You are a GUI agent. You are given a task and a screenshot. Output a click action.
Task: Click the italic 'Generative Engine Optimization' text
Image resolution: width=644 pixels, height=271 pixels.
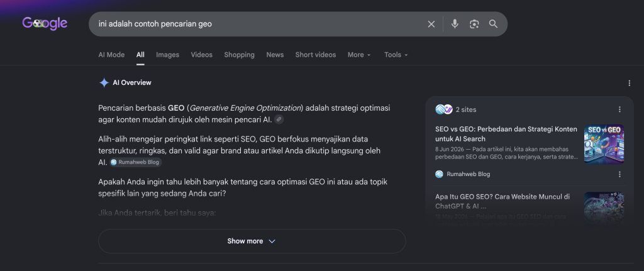pos(245,108)
